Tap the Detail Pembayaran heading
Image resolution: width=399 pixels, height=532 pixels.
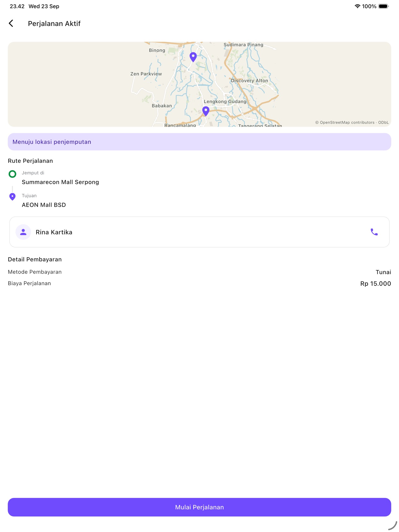[x=35, y=260]
